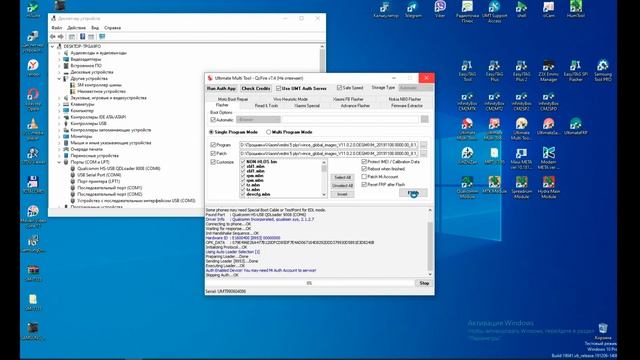
Task: Open the Modem META desktop icon
Action: 548,158
